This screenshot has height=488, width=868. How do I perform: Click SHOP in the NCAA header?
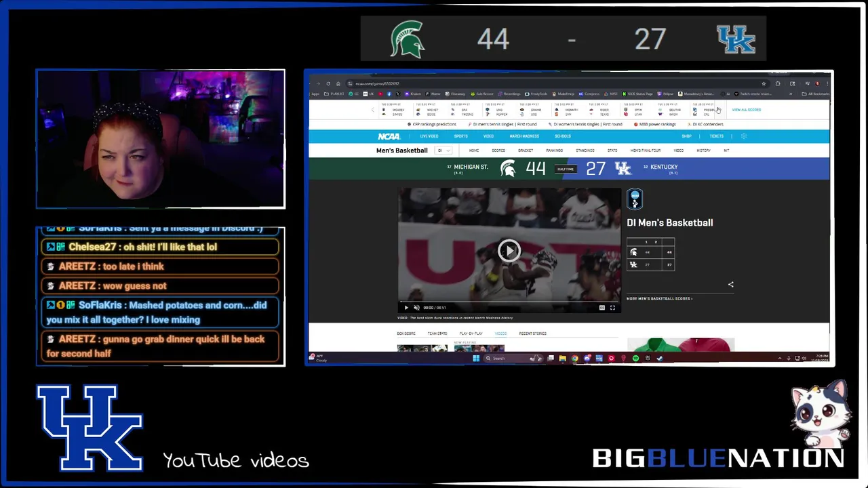point(686,136)
